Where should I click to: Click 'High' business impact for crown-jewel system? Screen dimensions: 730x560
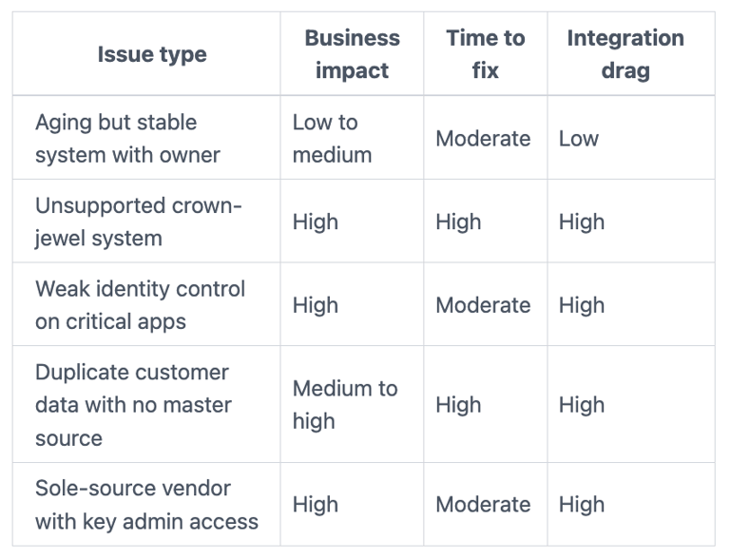[x=315, y=222]
